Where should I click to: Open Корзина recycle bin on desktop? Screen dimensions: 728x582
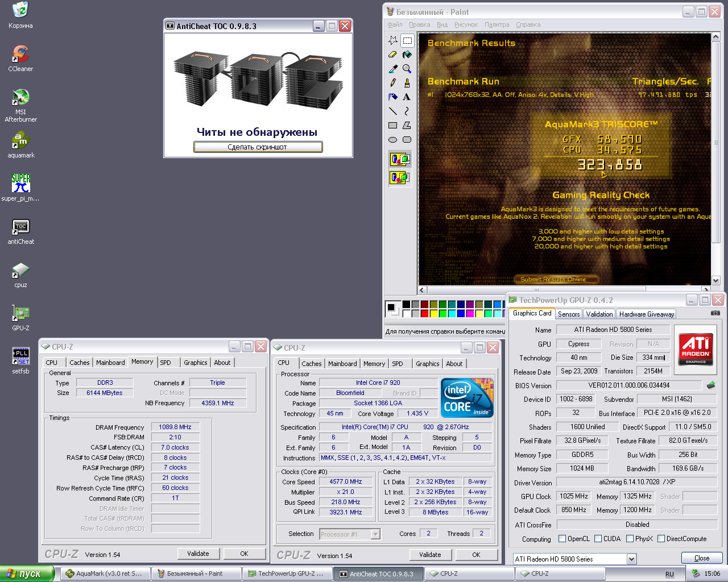pos(20,15)
